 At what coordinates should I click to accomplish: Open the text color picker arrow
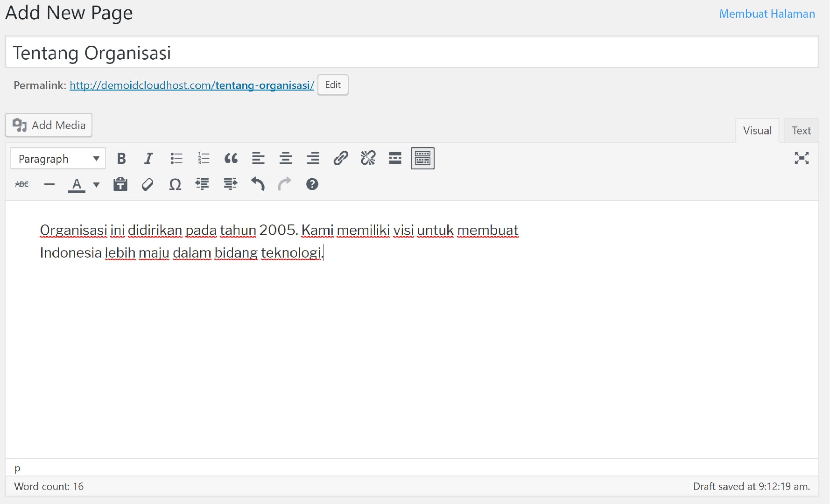[x=96, y=185]
